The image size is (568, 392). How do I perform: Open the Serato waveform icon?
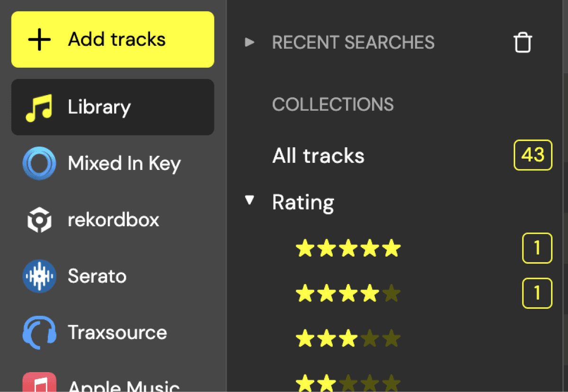coord(39,276)
